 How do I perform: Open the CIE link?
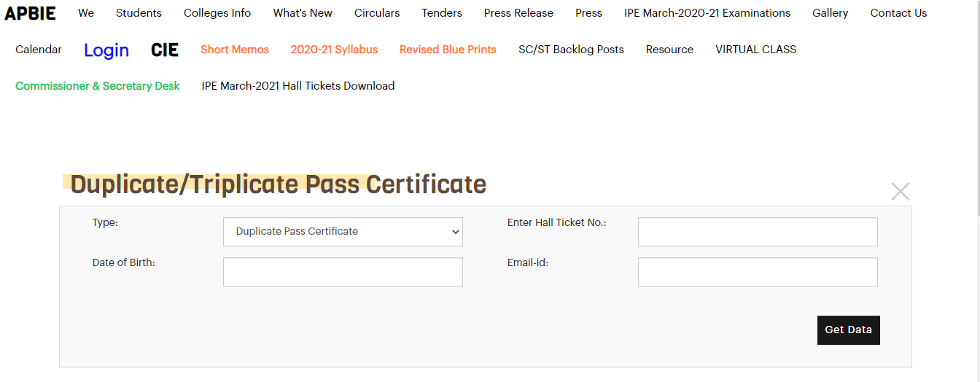point(165,50)
